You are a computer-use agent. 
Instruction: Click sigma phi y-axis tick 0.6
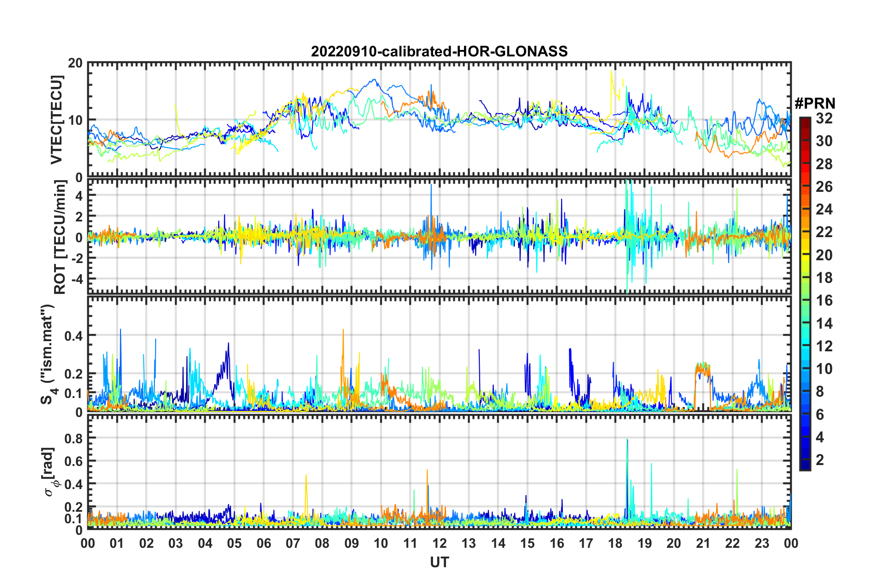click(x=73, y=461)
